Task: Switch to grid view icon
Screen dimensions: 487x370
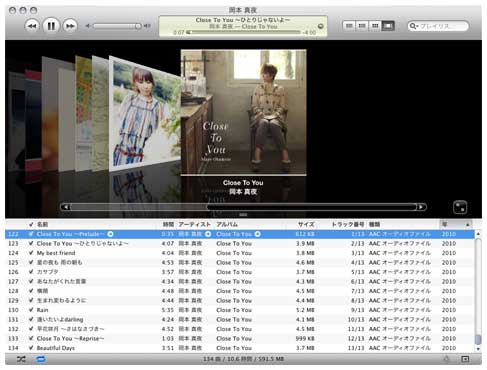Action: [x=375, y=26]
